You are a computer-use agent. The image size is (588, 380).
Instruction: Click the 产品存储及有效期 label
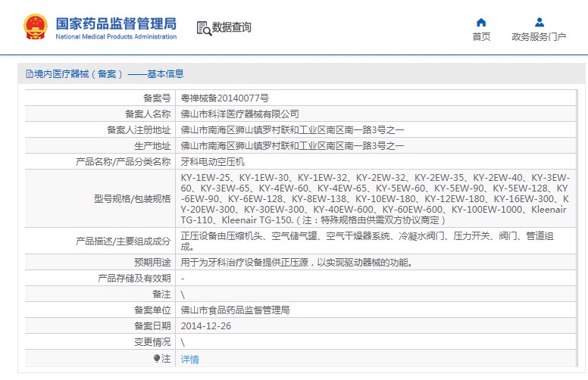(134, 278)
